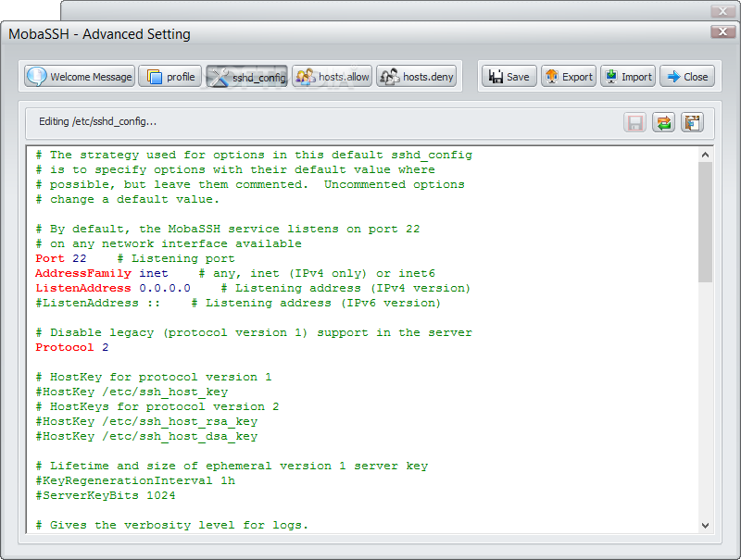Click the scrollbar up arrow
The width and height of the screenshot is (741, 560).
[705, 155]
